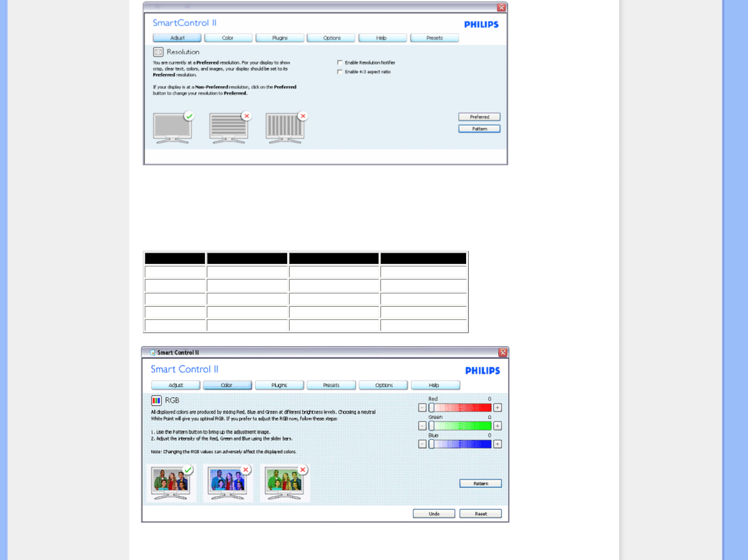Click the Green color slider bar

tap(460, 426)
